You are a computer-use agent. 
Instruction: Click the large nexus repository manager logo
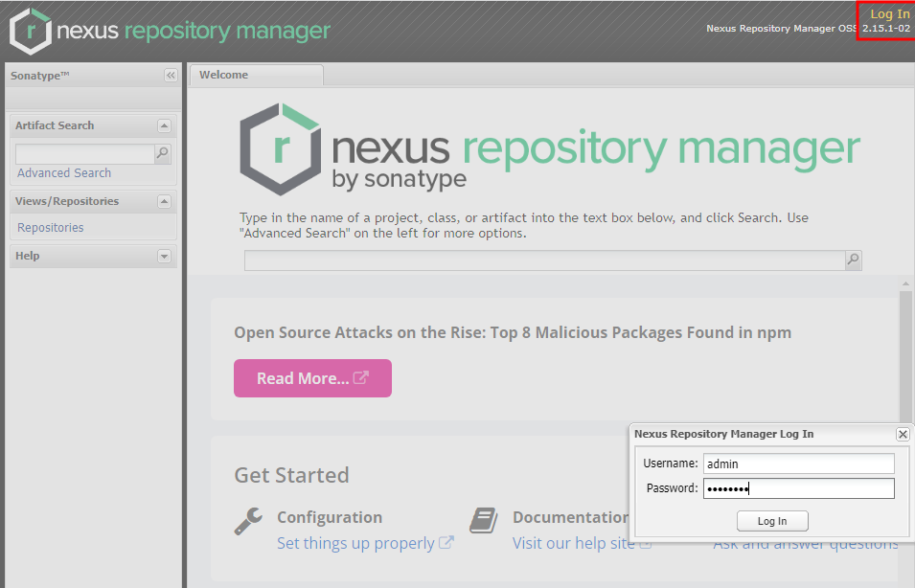tap(550, 149)
